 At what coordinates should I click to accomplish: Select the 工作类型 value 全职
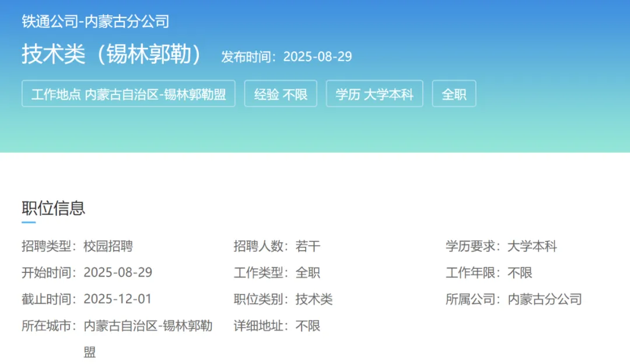[x=308, y=272]
